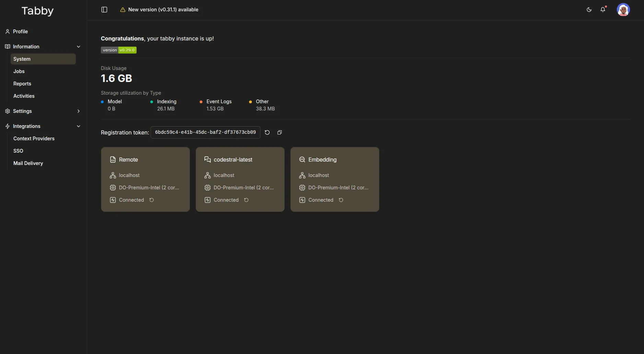Expand the Settings section
Screen dimensions: 644x354
coord(79,111)
